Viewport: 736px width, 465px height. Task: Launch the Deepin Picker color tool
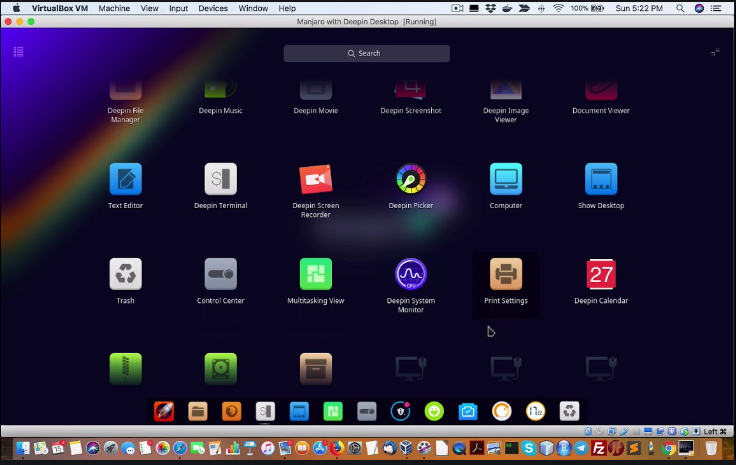[x=411, y=179]
